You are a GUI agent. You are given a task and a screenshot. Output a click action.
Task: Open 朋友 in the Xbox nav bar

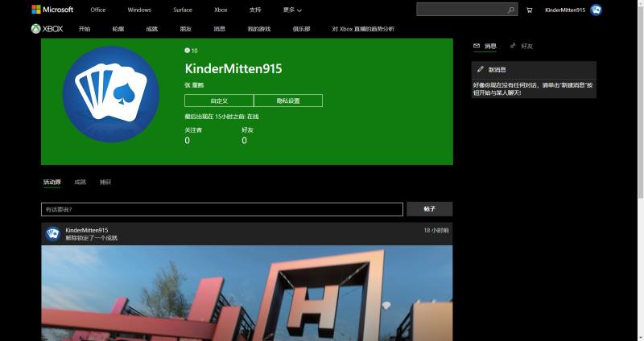(x=186, y=29)
